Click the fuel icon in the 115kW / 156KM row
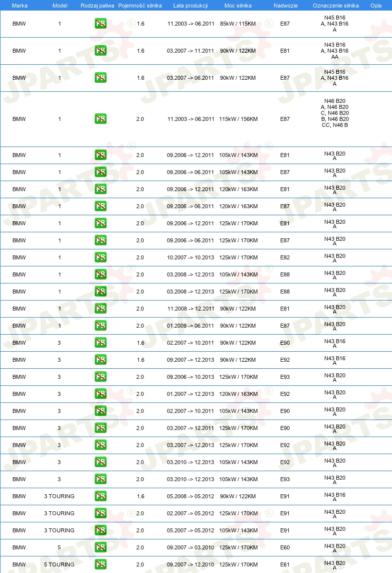The height and width of the screenshot is (573, 392). [x=100, y=119]
